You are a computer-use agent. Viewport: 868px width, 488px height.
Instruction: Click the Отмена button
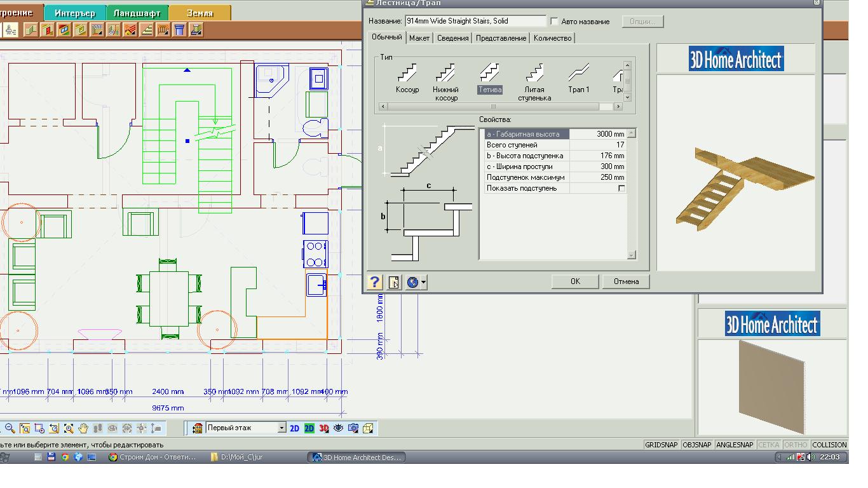coord(626,281)
